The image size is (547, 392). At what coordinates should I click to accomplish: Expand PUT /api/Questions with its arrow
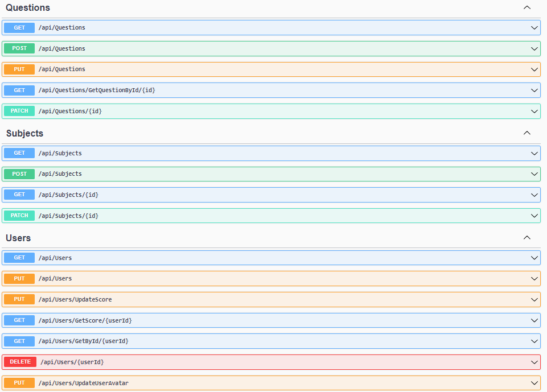[x=534, y=69]
